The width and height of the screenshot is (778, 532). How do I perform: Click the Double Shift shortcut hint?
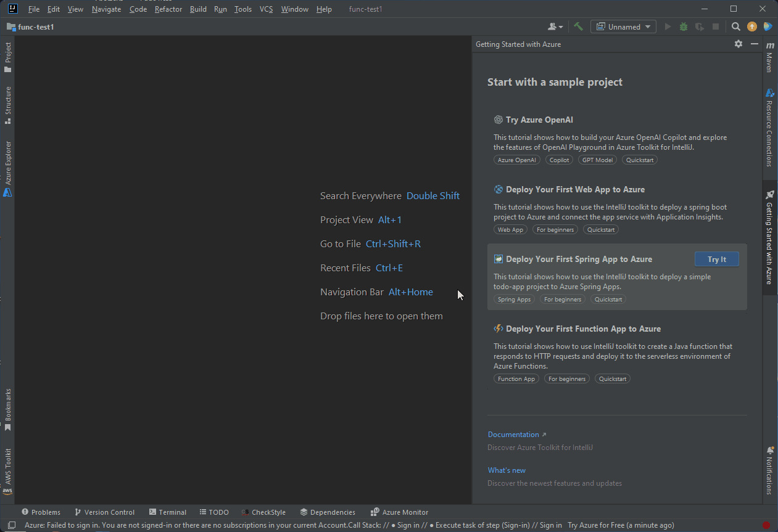pos(433,196)
